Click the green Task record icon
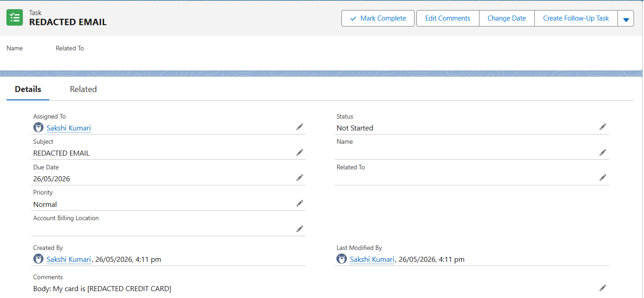This screenshot has height=298, width=644. click(15, 18)
